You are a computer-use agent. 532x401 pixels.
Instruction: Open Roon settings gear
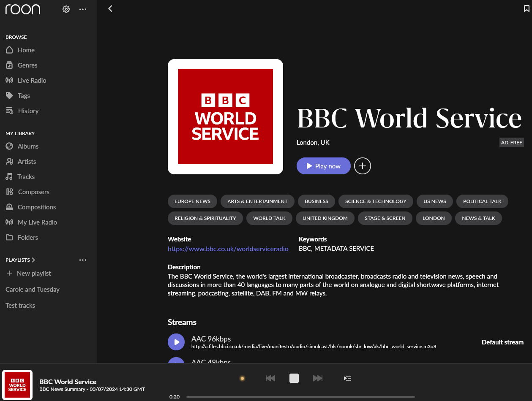tap(66, 9)
